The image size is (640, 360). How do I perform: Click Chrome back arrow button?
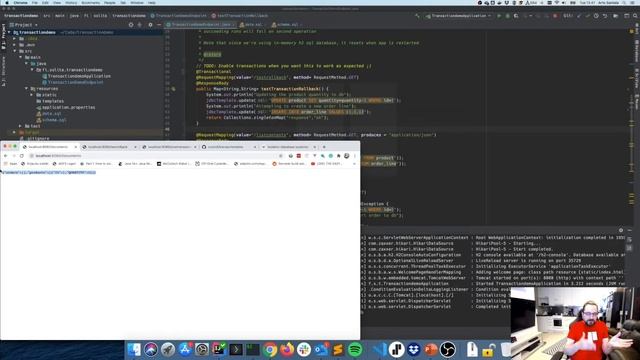pyautogui.click(x=5, y=156)
